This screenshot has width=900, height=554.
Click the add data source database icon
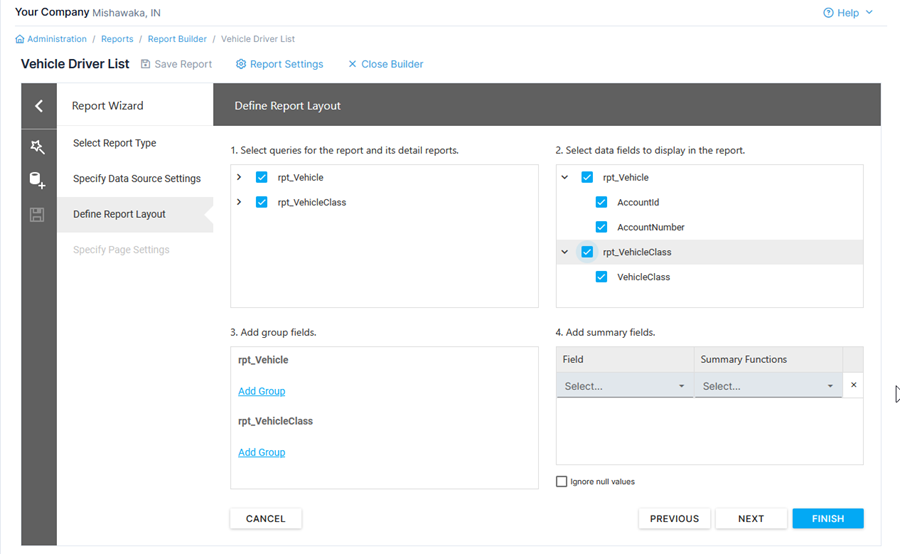[37, 181]
